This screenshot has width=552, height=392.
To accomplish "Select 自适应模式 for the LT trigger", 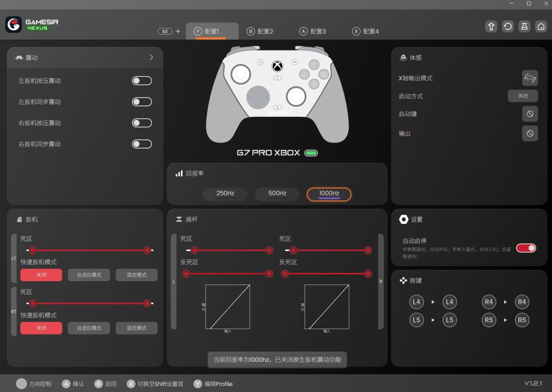I will point(89,275).
